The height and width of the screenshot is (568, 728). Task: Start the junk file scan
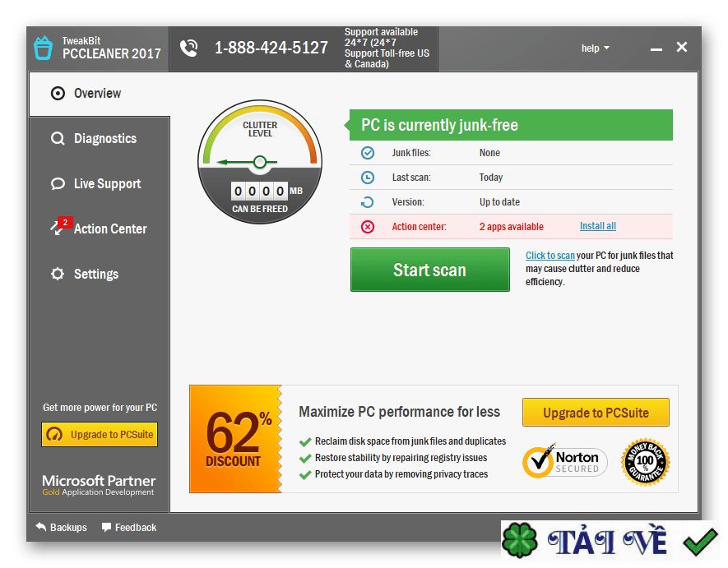point(430,270)
